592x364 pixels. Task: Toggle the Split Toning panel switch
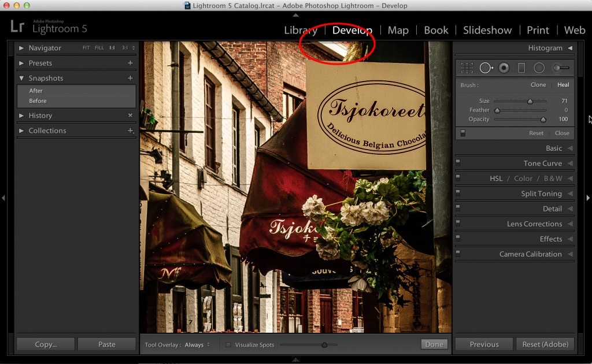point(458,193)
